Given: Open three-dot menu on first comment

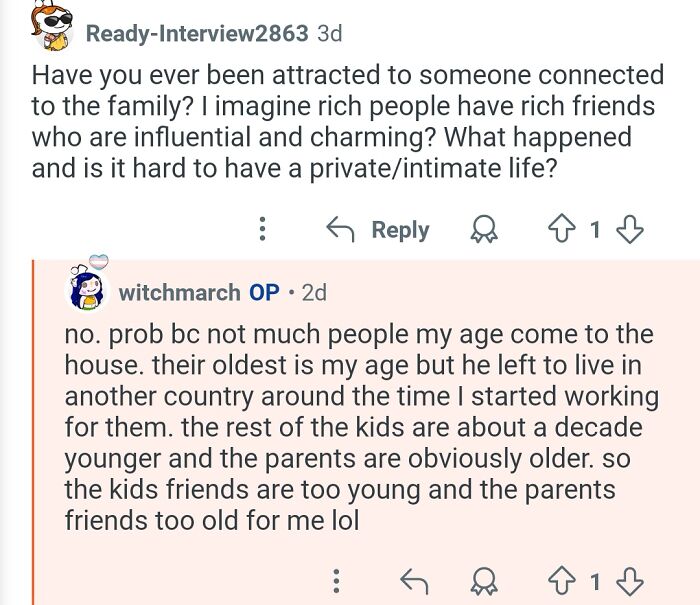Looking at the screenshot, I should click(262, 229).
